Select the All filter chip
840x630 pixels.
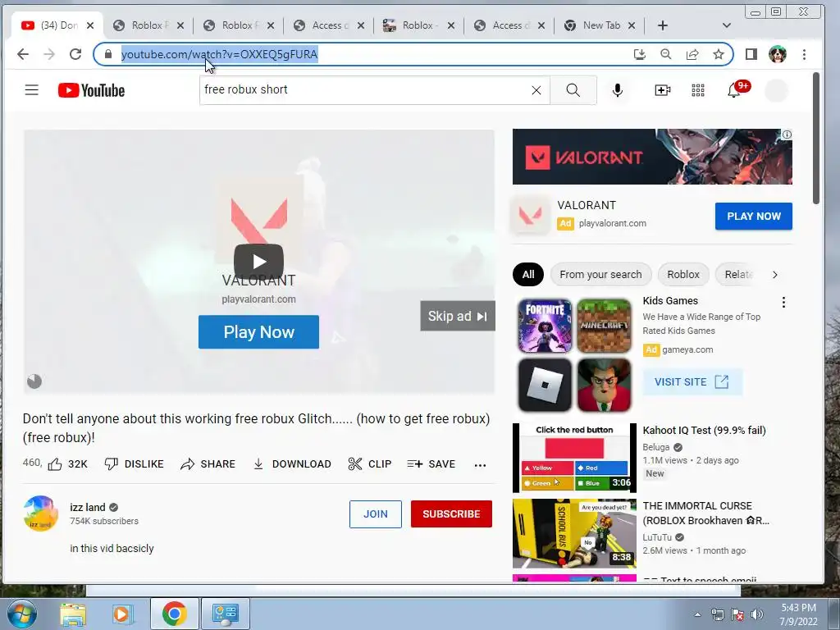click(x=528, y=274)
